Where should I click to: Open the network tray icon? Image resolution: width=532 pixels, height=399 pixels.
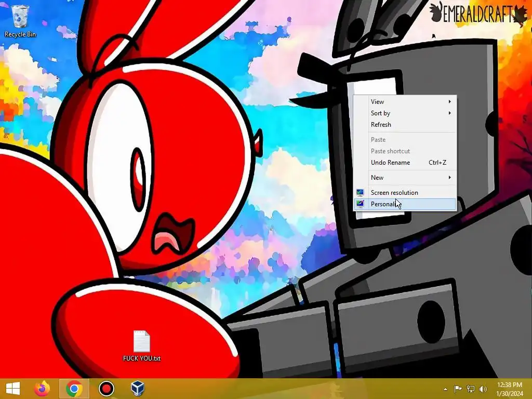[471, 389]
